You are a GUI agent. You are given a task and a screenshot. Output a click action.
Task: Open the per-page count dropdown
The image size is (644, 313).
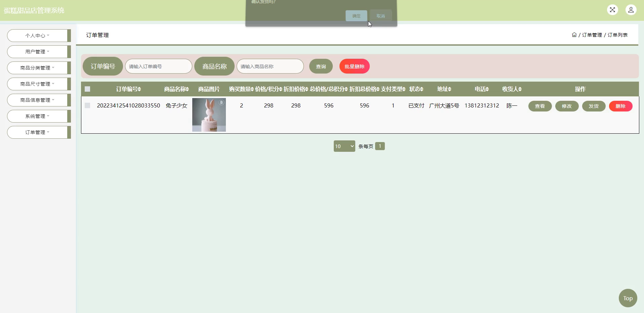[344, 146]
